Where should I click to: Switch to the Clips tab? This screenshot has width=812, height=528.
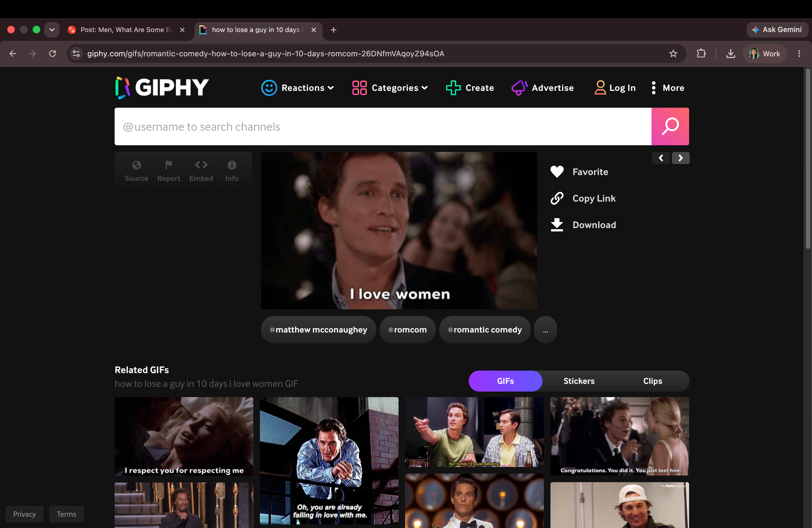652,381
